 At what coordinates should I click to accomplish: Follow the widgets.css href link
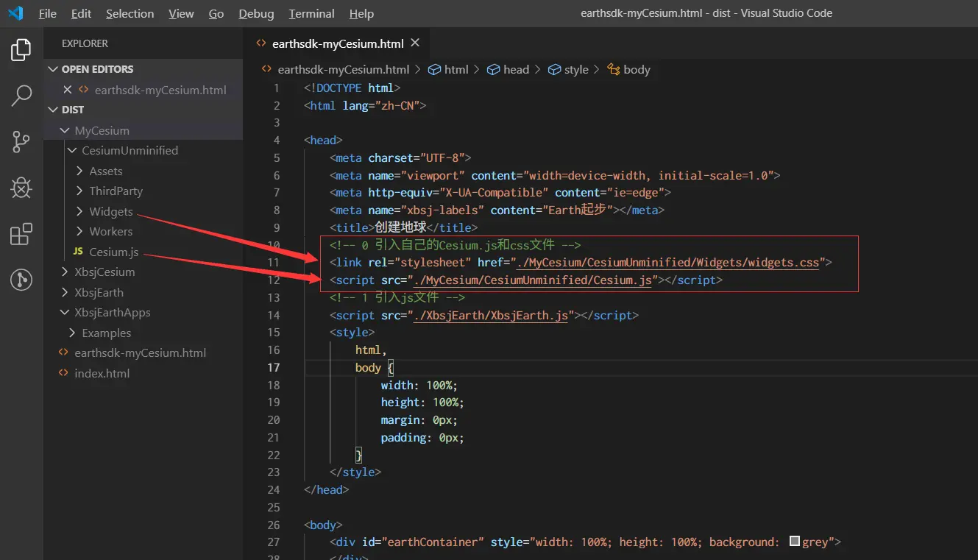[x=669, y=263]
